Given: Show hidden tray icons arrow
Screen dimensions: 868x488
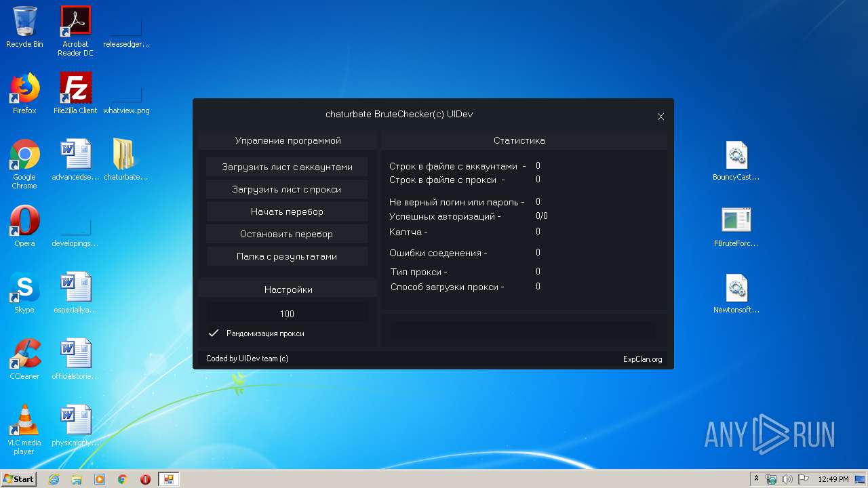Looking at the screenshot, I should pos(756,479).
